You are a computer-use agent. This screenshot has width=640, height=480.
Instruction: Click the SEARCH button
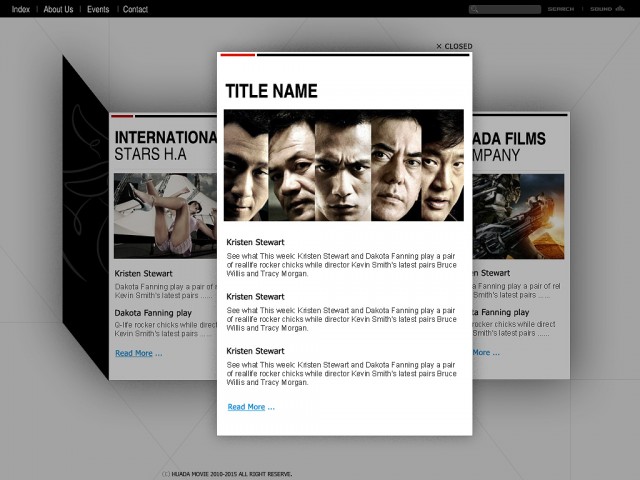(x=560, y=9)
